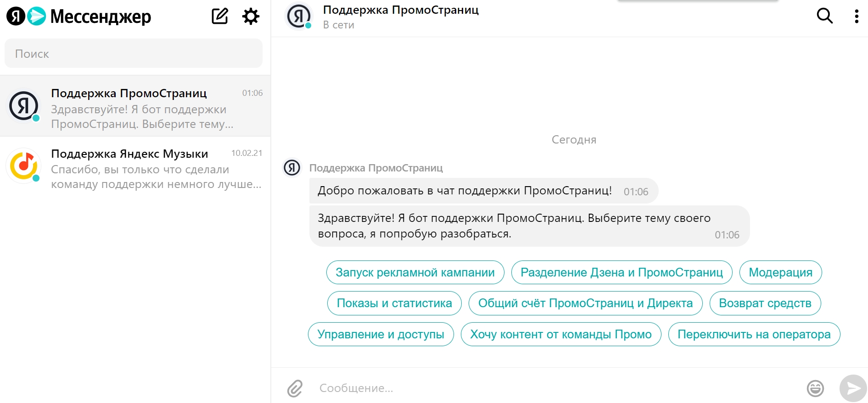868x403 pixels.
Task: Search within the chat using the magnifier icon
Action: pos(825,16)
